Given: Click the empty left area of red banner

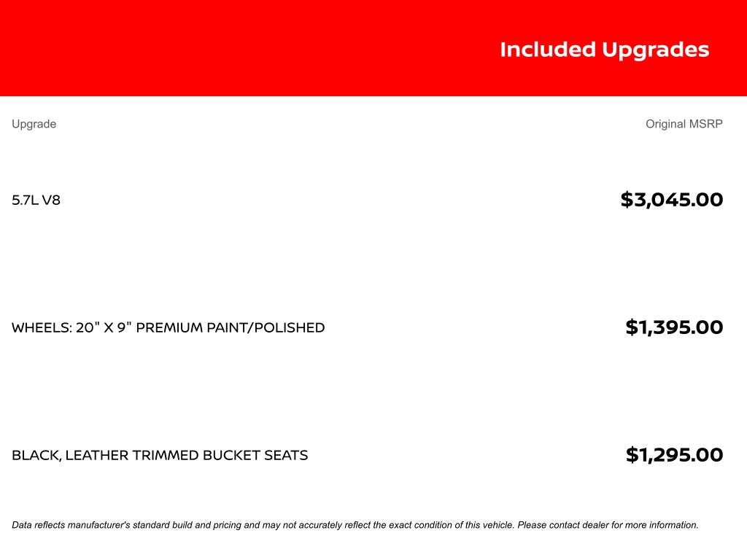Looking at the screenshot, I should [x=182, y=48].
